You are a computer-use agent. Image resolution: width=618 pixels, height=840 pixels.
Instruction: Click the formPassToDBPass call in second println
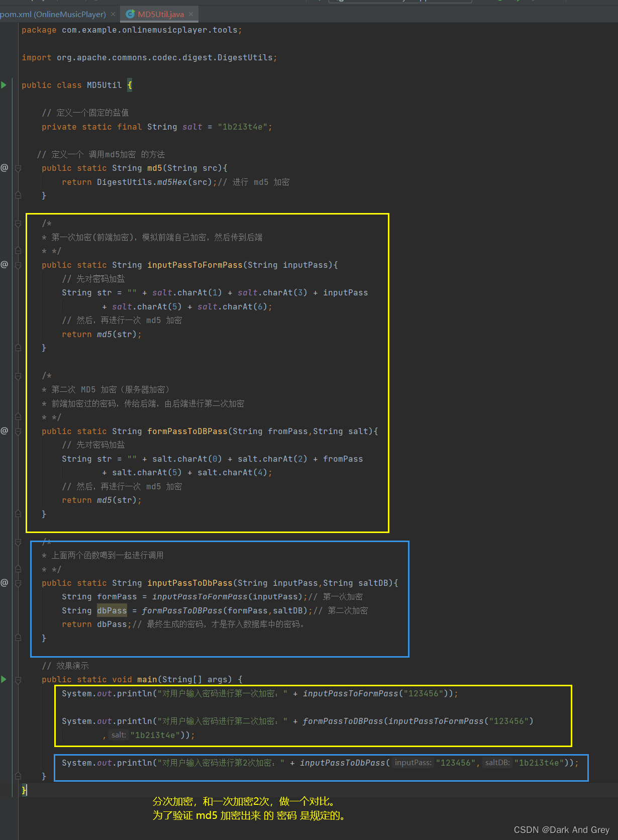click(x=343, y=721)
